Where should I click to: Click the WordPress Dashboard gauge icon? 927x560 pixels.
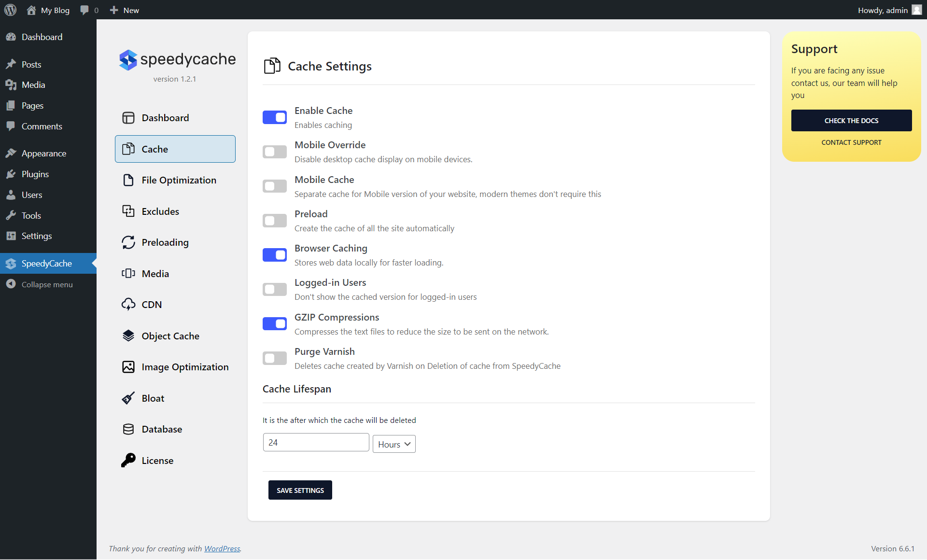click(x=11, y=37)
